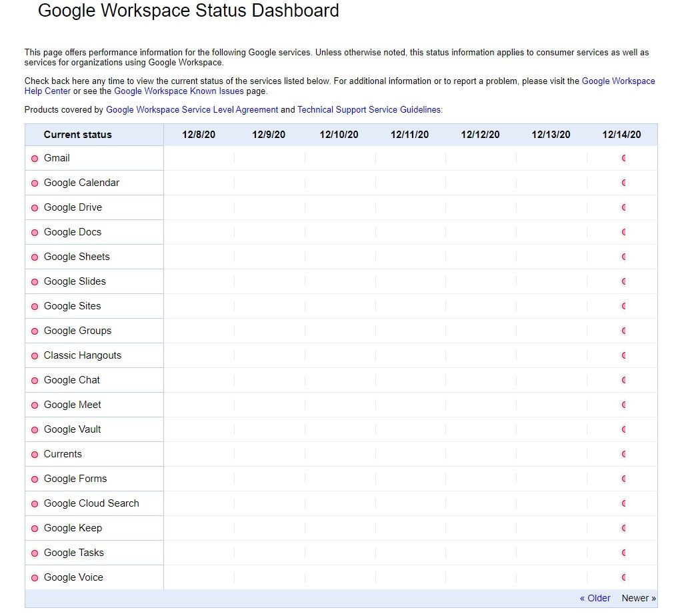Click the Newer » pagination text
Screen dimensions: 678x616
[x=639, y=598]
